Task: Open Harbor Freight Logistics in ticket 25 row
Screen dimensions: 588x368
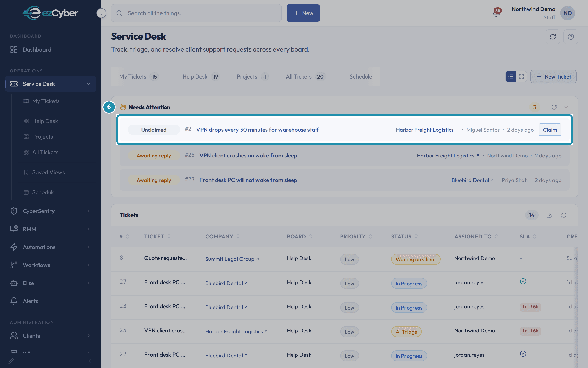Action: click(x=236, y=331)
